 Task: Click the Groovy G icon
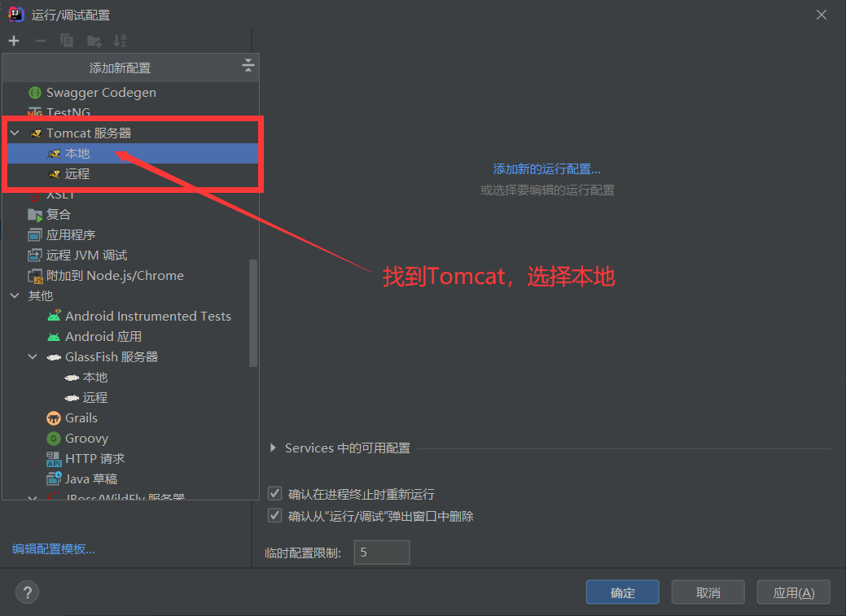tap(54, 439)
